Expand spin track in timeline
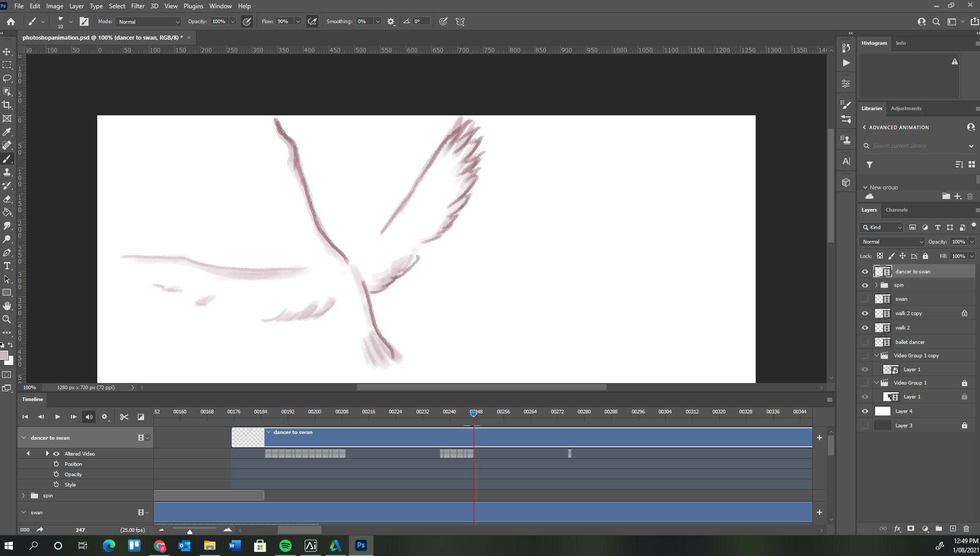The image size is (980, 556). (23, 496)
